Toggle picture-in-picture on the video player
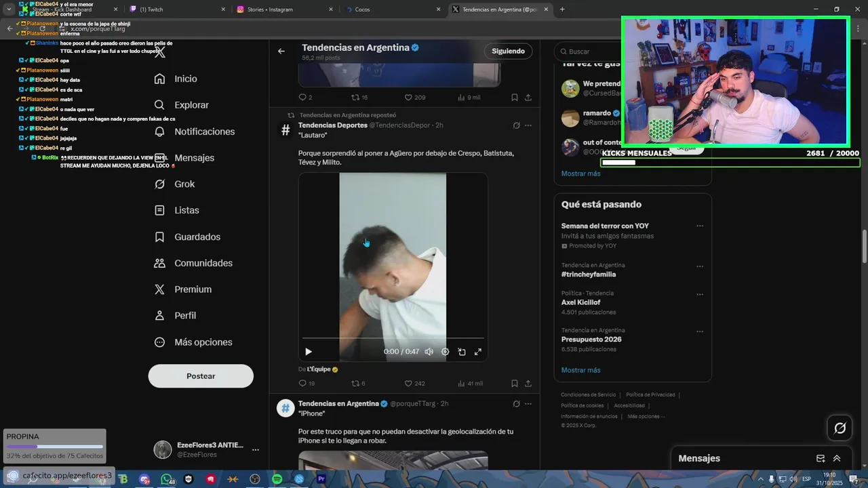Viewport: 868px width, 488px height. (x=462, y=352)
